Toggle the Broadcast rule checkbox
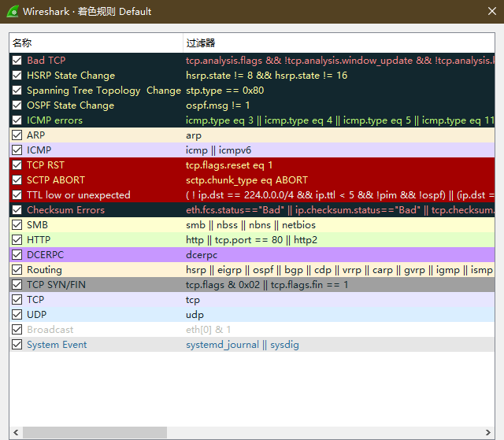Screen dimensions: 504x440 pyautogui.click(x=17, y=330)
